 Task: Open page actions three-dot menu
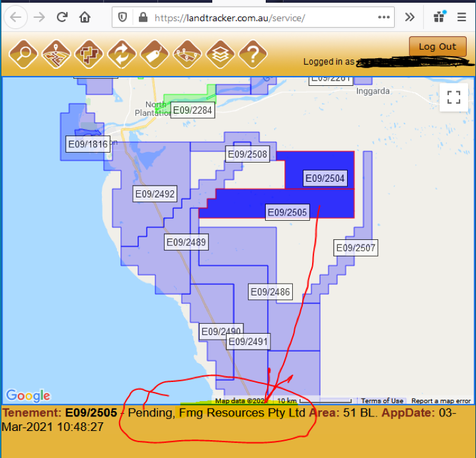pyautogui.click(x=384, y=17)
